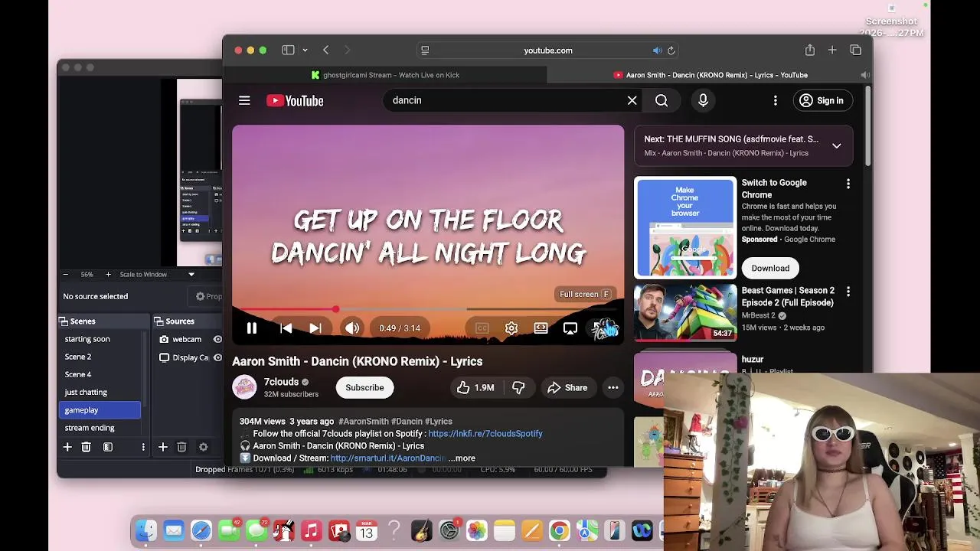Mute the YouTube player volume
This screenshot has height=551, width=980.
[352, 328]
